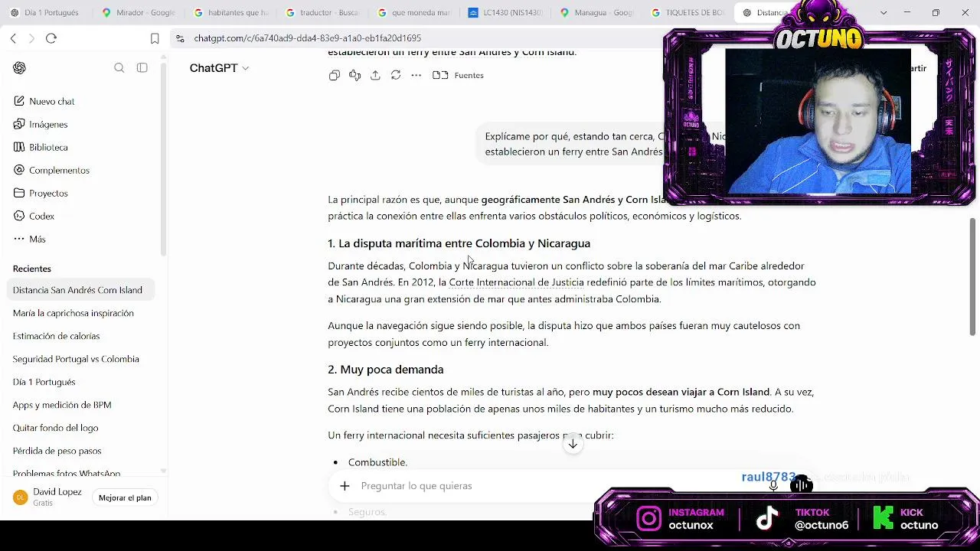This screenshot has height=551, width=980.
Task: Open more actions ellipsis under response
Action: click(416, 75)
